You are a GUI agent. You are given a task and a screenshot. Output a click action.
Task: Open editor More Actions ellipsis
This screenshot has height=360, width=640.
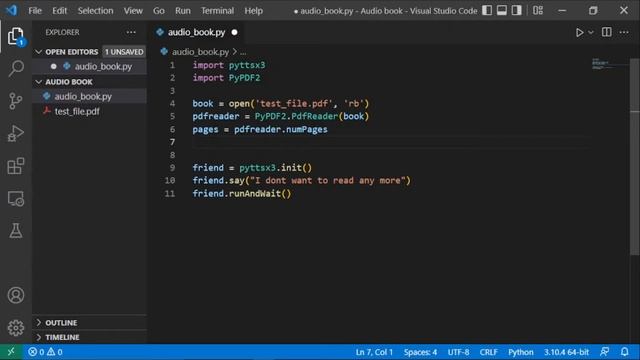(624, 32)
